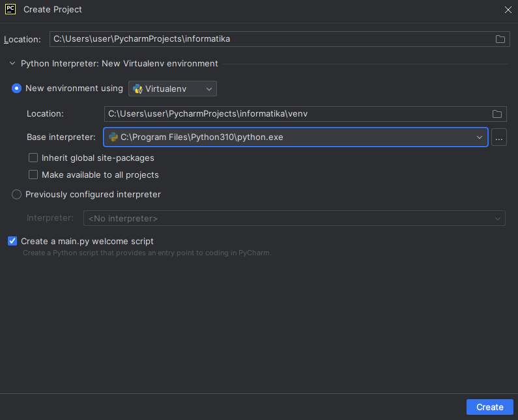Screen dimensions: 518x420
Task: Select New environment using radio button
Action: click(x=16, y=89)
